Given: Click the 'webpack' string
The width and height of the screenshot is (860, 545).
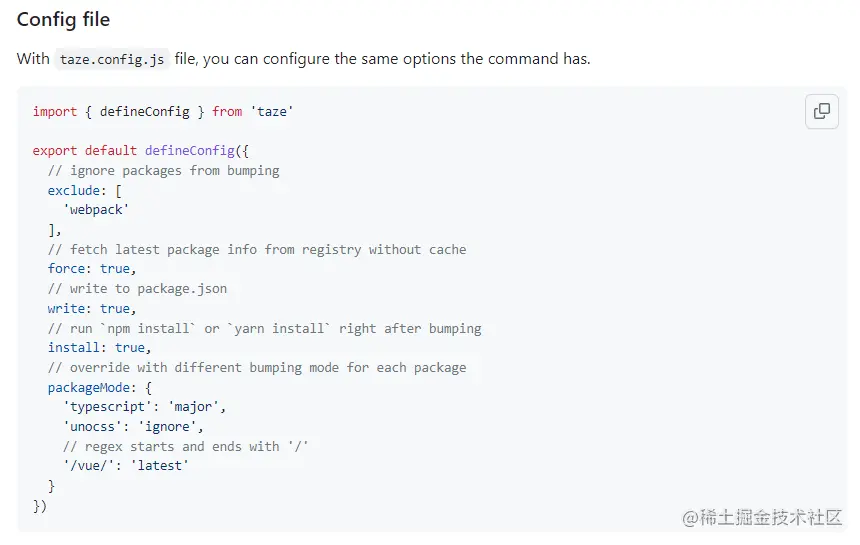Looking at the screenshot, I should (x=96, y=210).
